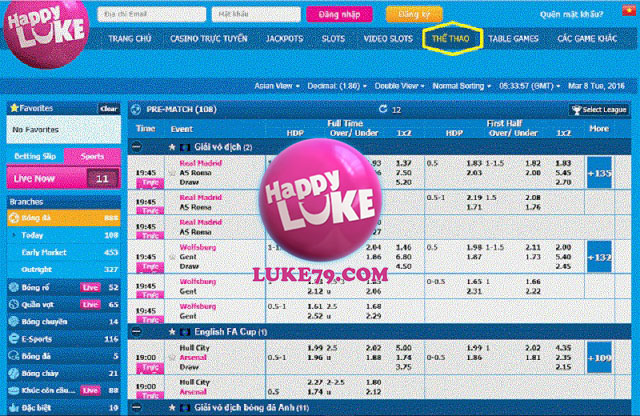Open CASINO TRỰC TUYẾN menu
The image size is (640, 416).
click(209, 39)
